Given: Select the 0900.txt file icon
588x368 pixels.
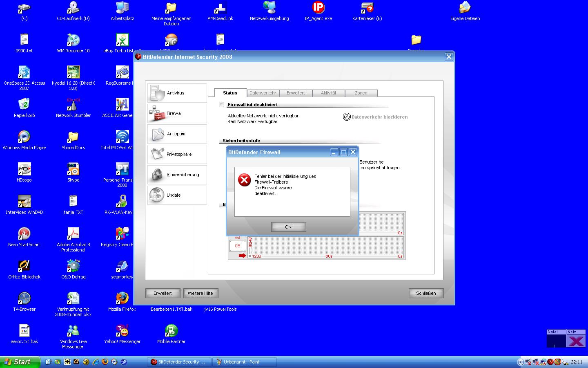Looking at the screenshot, I should tap(24, 43).
